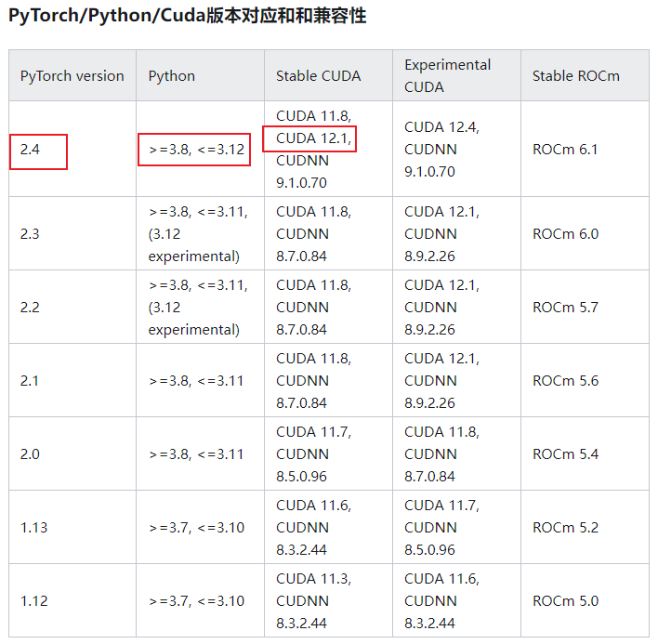Select the 'Stable CUDA' column header
The width and height of the screenshot is (658, 644).
click(x=329, y=75)
